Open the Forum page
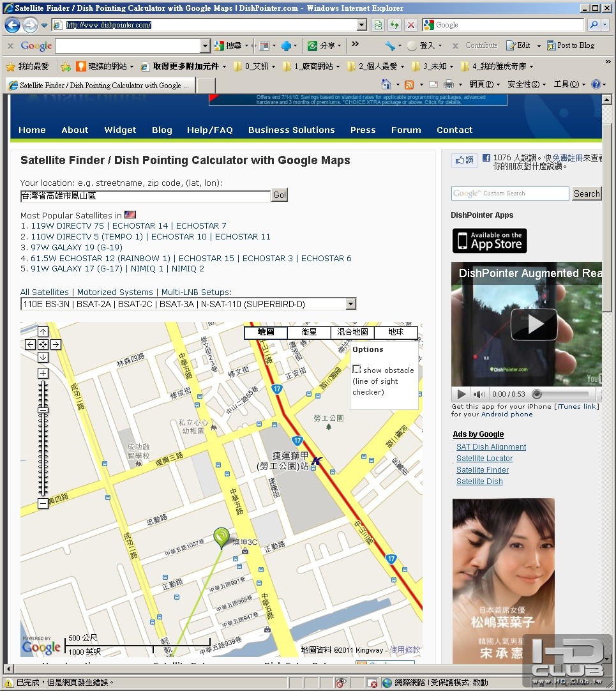 coord(406,130)
